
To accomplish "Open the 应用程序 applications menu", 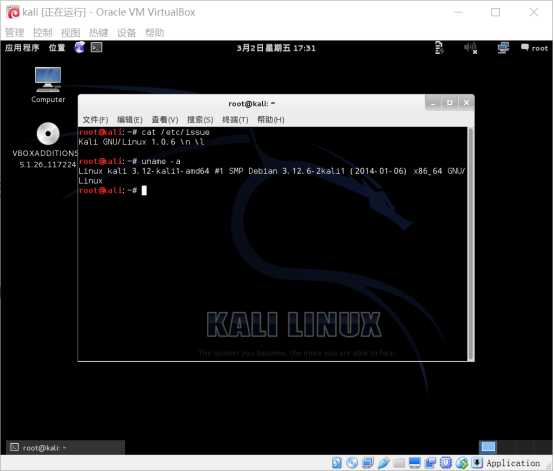I will point(22,48).
